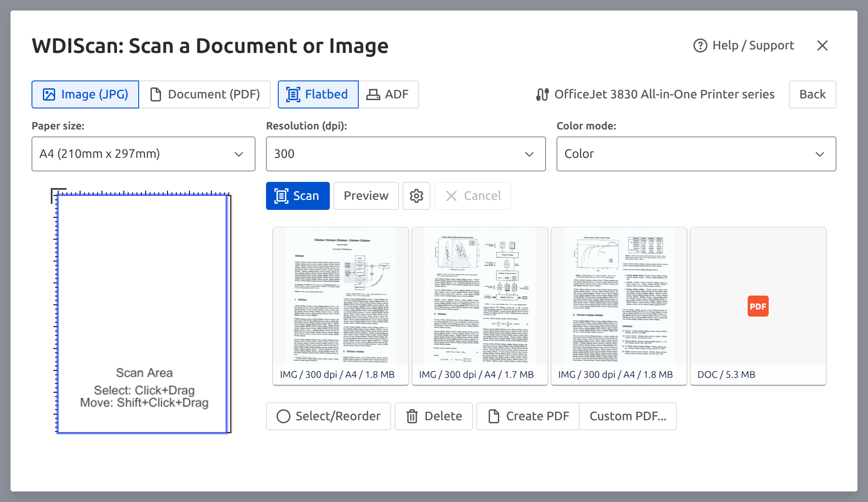Expand the Paper size dropdown
868x502 pixels.
click(x=143, y=154)
